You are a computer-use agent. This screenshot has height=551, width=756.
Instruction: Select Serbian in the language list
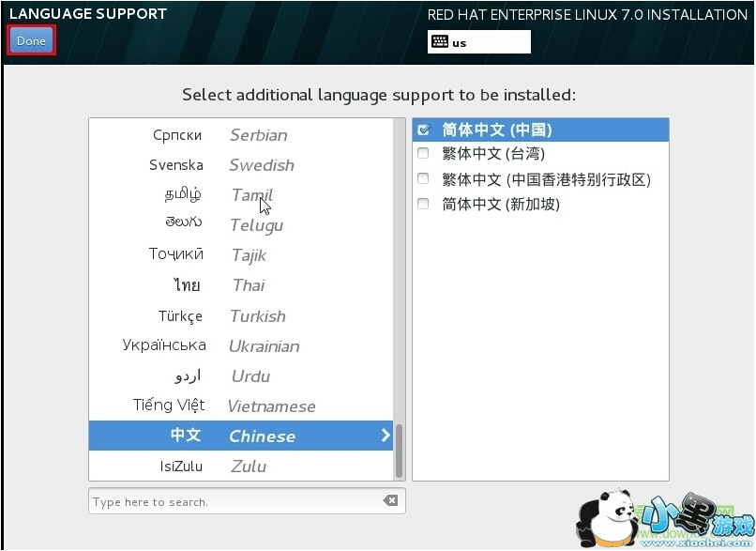[x=241, y=135]
